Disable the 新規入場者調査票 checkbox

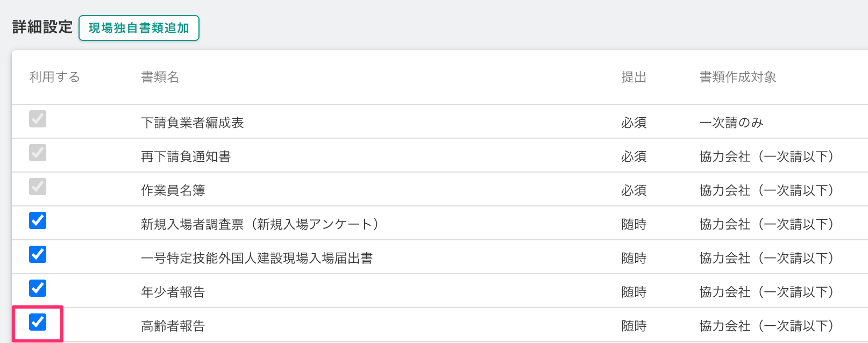point(38,220)
